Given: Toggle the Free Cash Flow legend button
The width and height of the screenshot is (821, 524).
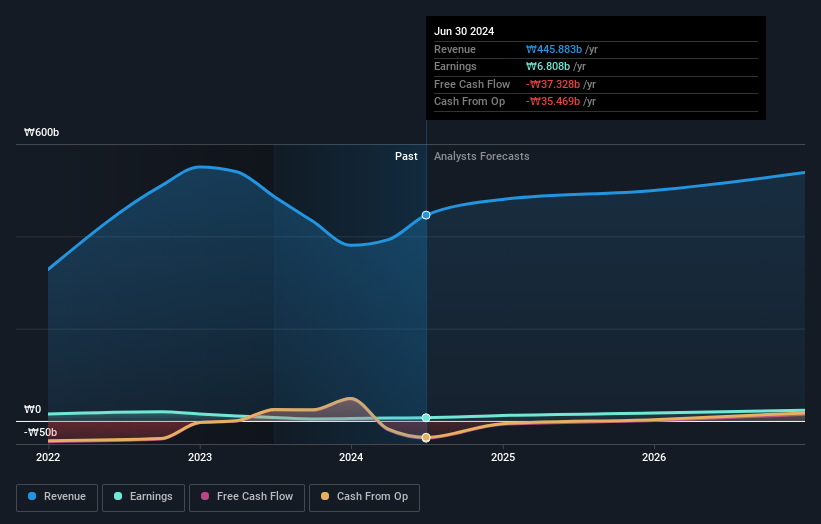Looking at the screenshot, I should pyautogui.click(x=247, y=497).
